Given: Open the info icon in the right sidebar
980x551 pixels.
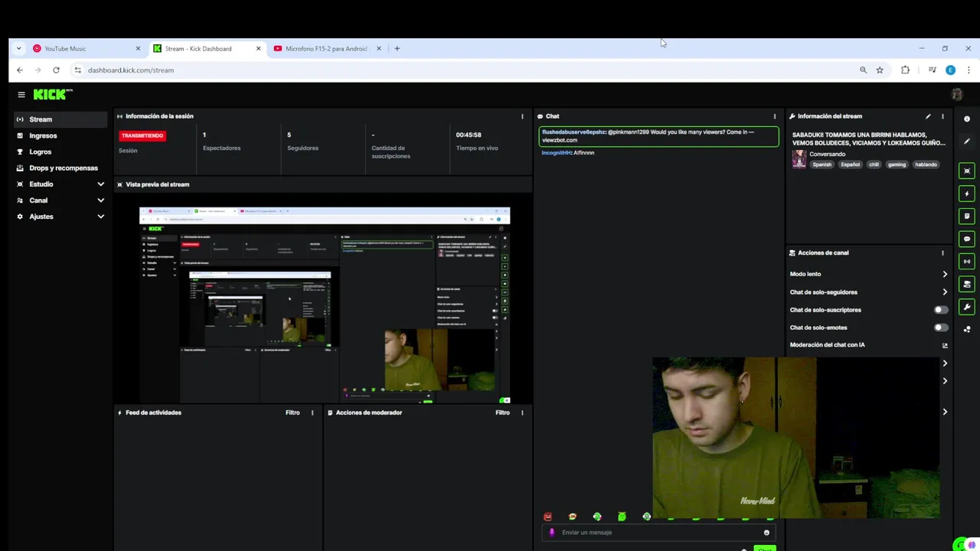Looking at the screenshot, I should point(967,119).
